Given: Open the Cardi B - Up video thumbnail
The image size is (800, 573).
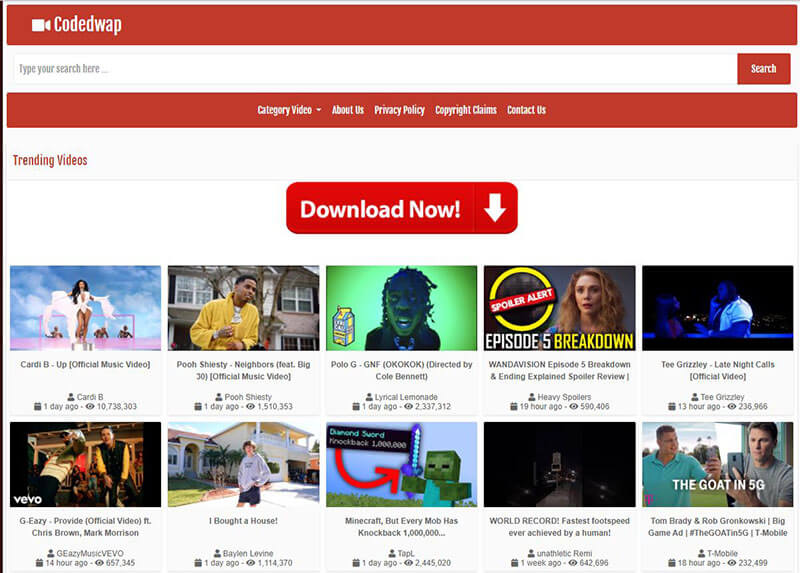Looking at the screenshot, I should (85, 308).
